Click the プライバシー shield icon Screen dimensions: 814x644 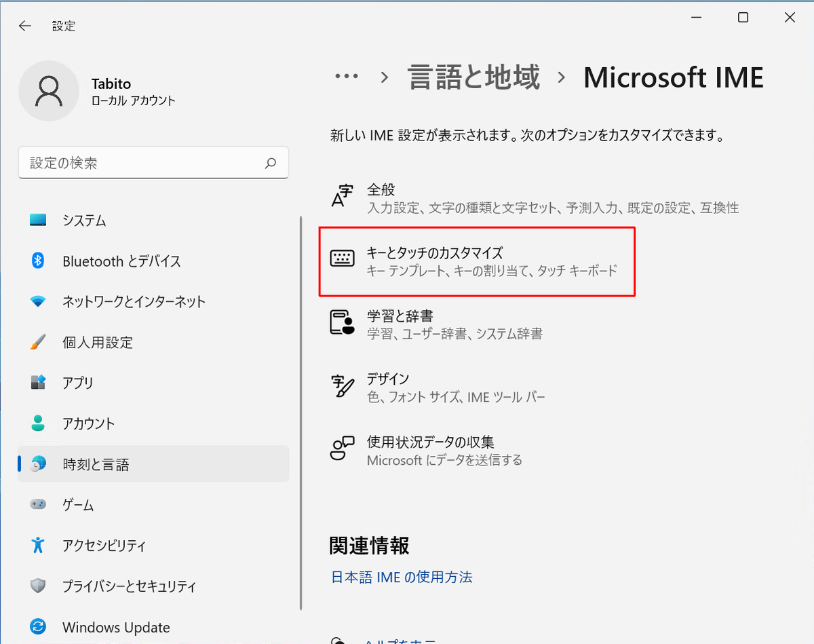[38, 586]
